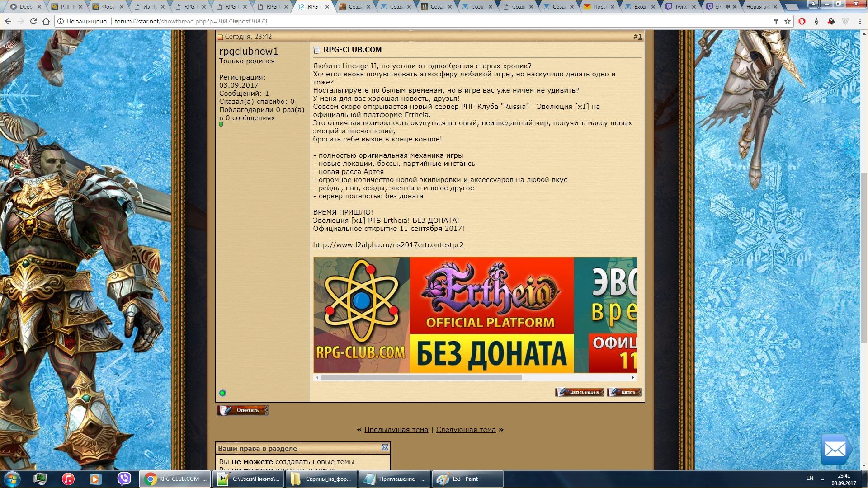This screenshot has width=868, height=488.
Task: Go back with the browser back arrow
Action: coord(8,21)
